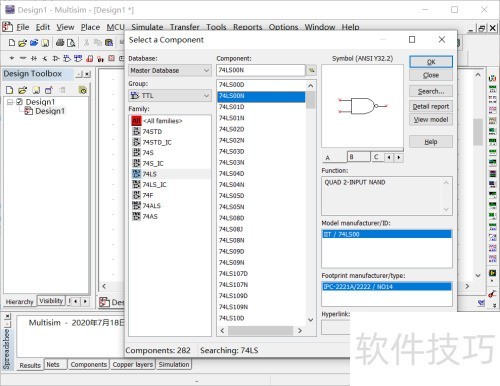Image resolution: width=500 pixels, height=386 pixels.
Task: Open the Master Database dropdown
Action: (x=170, y=70)
